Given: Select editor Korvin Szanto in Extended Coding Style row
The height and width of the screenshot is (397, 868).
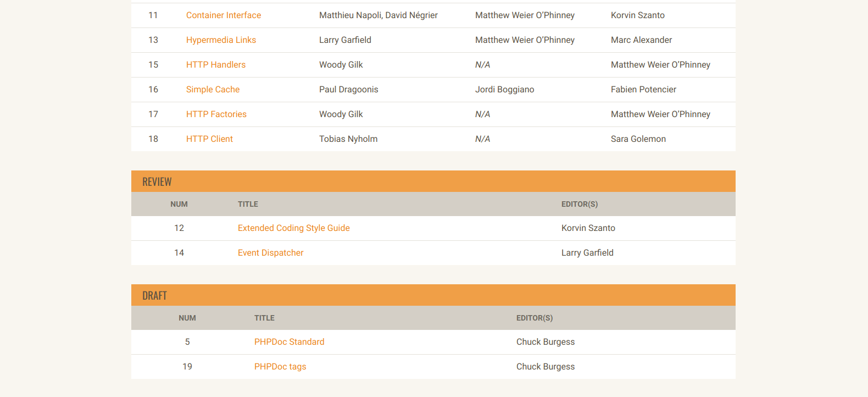Looking at the screenshot, I should tap(588, 228).
